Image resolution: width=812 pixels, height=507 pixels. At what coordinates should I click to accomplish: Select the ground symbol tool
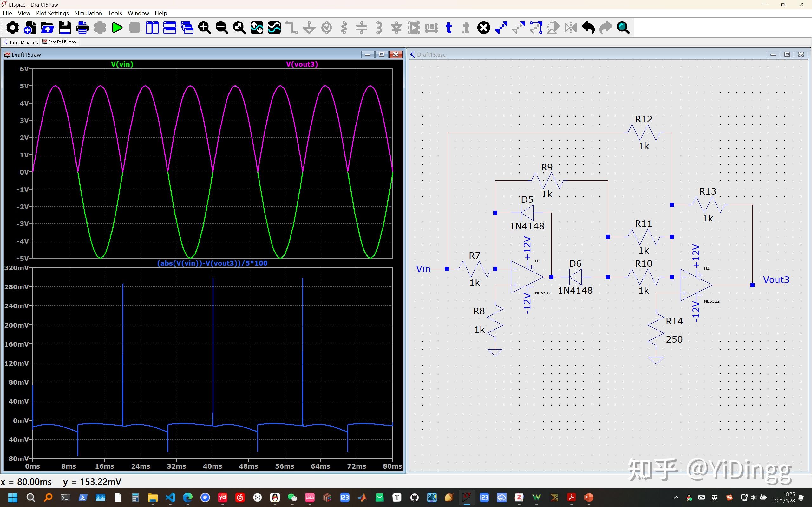(309, 28)
